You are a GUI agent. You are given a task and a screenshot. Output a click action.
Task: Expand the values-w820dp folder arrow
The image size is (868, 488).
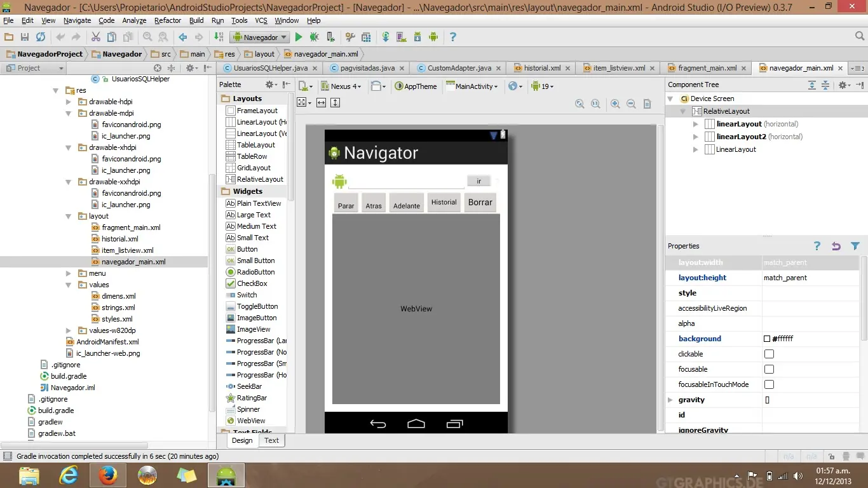(x=69, y=330)
